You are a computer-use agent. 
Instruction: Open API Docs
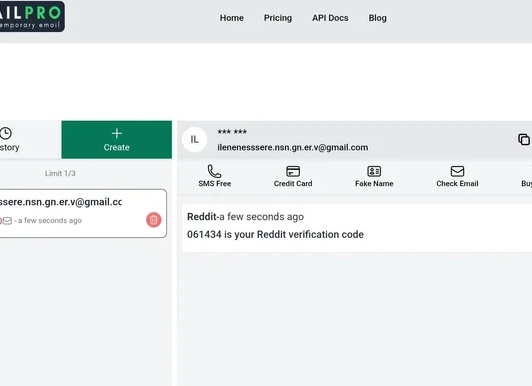pos(330,18)
